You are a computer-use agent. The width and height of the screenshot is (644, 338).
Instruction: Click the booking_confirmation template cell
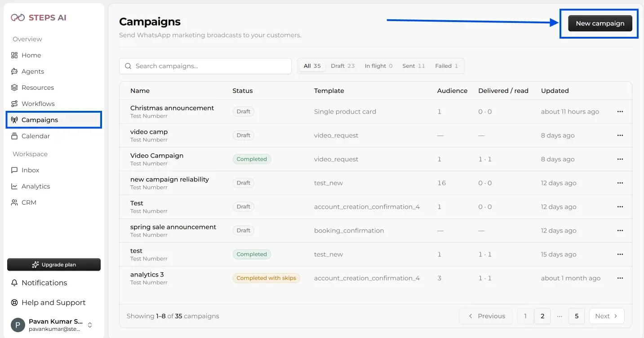349,231
